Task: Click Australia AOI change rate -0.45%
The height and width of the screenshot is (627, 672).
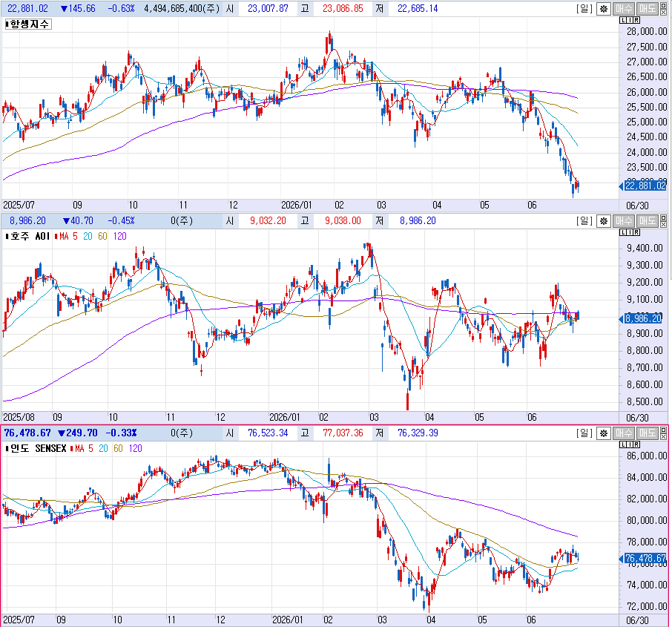Action: [122, 221]
